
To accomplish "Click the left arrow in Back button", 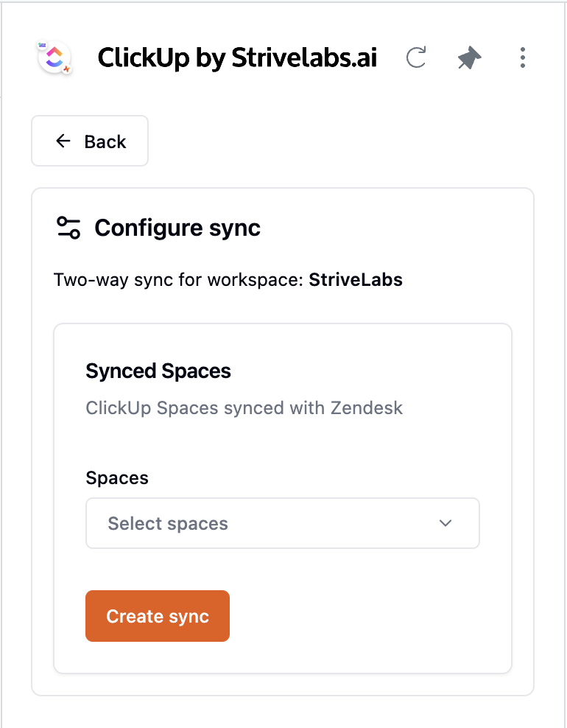I will [x=63, y=141].
